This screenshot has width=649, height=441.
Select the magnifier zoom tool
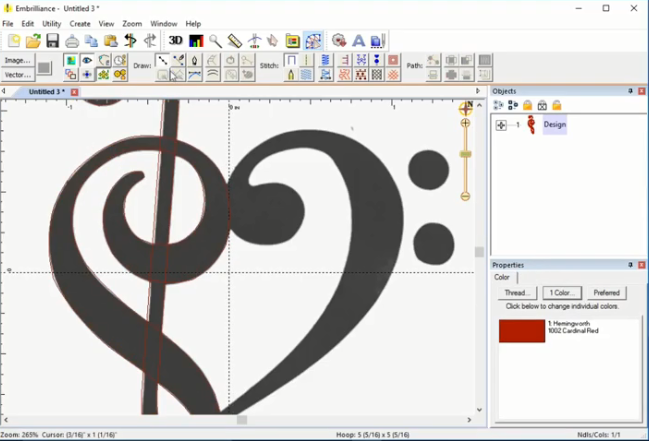point(215,41)
